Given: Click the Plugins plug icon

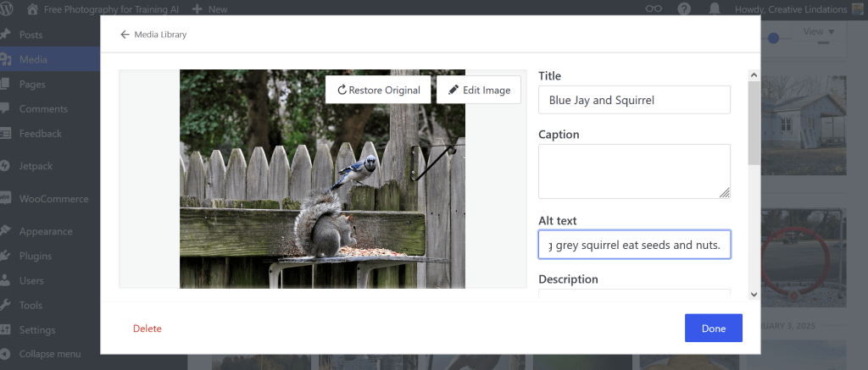Looking at the screenshot, I should pos(5,256).
